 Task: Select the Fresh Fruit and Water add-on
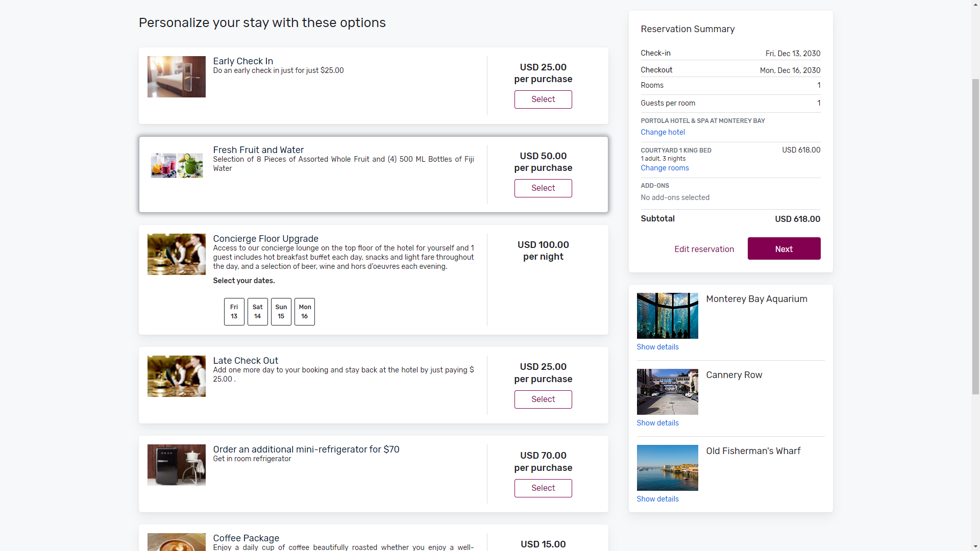coord(543,188)
